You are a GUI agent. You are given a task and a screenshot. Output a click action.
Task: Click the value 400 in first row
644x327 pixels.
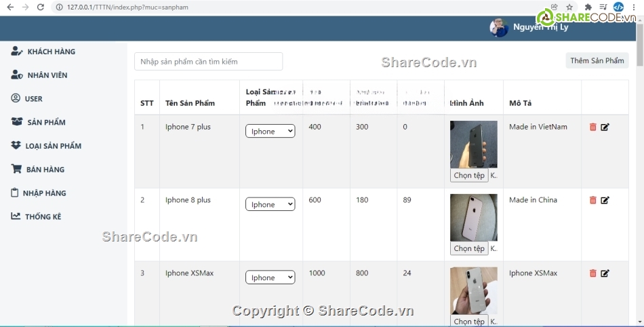pyautogui.click(x=315, y=127)
